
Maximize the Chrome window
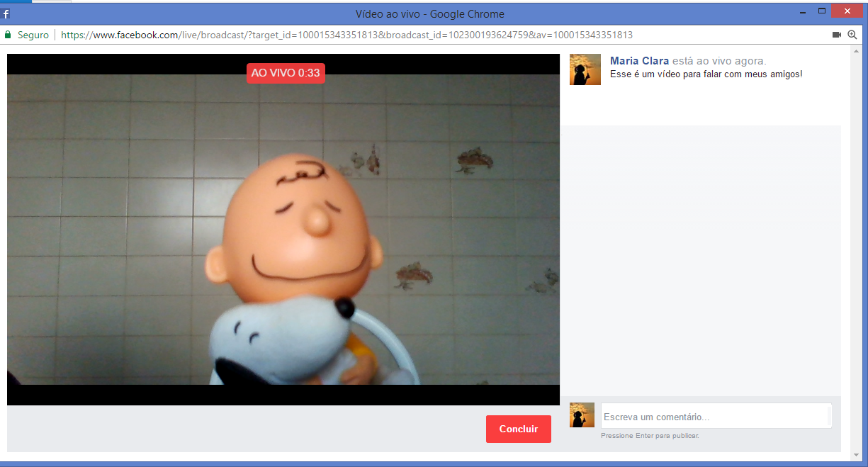(822, 11)
